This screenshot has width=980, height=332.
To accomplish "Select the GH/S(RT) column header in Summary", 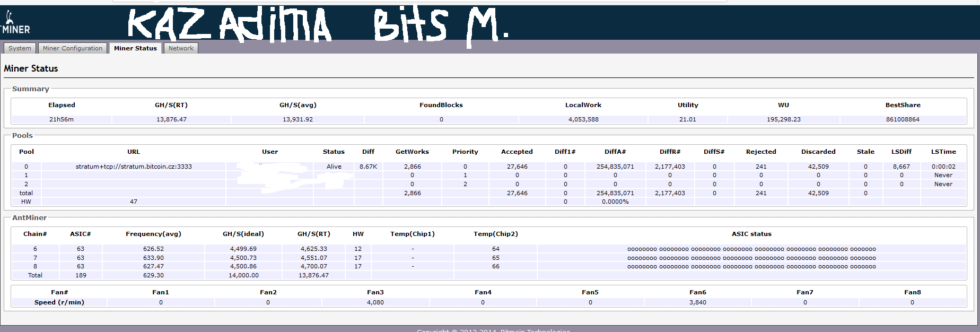I will pos(171,105).
